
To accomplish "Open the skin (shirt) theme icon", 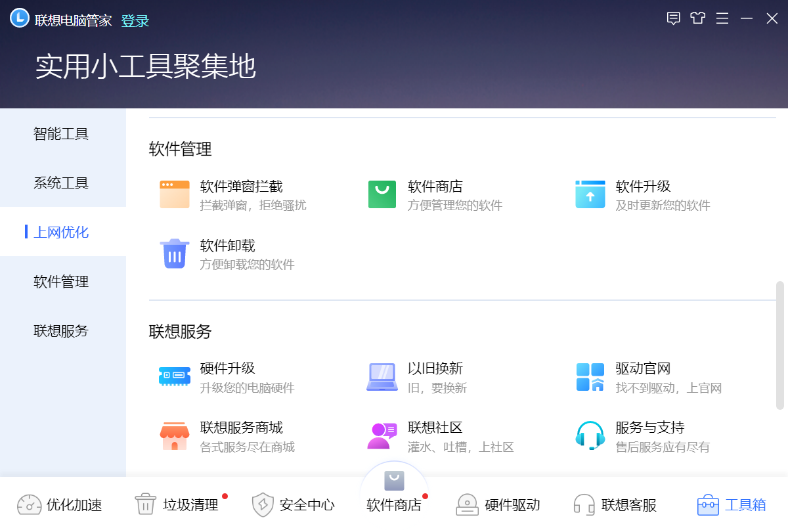I will 697,18.
